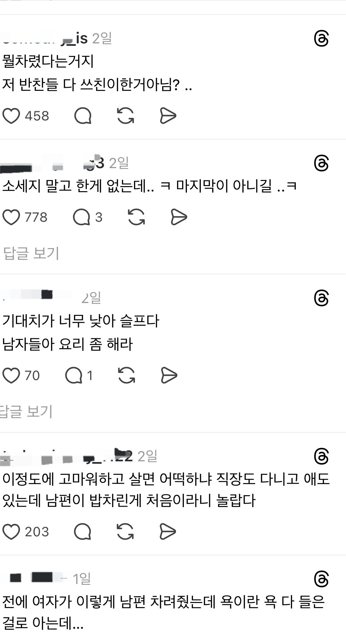
Task: Open reply count on 70-like comment
Action: pyautogui.click(x=79, y=376)
